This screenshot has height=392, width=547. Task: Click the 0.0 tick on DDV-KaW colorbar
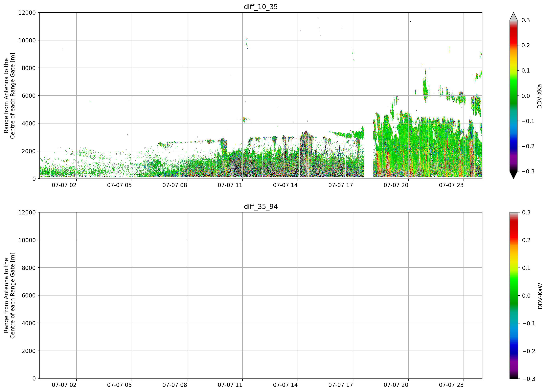click(526, 296)
